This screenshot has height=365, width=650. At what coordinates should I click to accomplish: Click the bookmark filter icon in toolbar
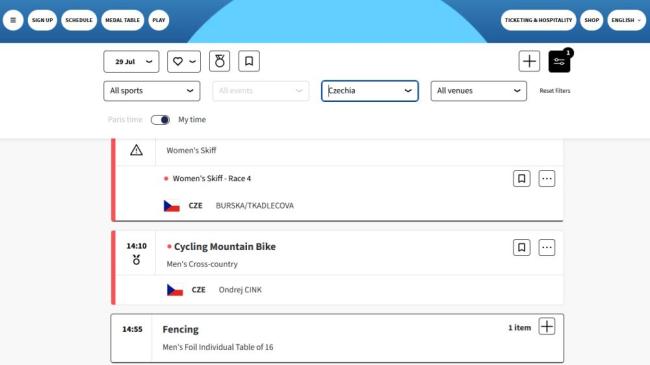[x=249, y=61]
